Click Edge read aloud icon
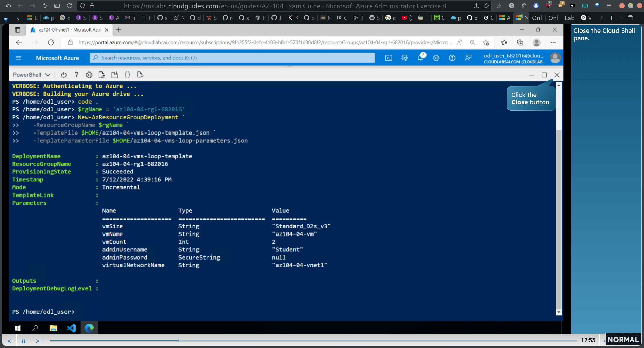 (x=460, y=42)
